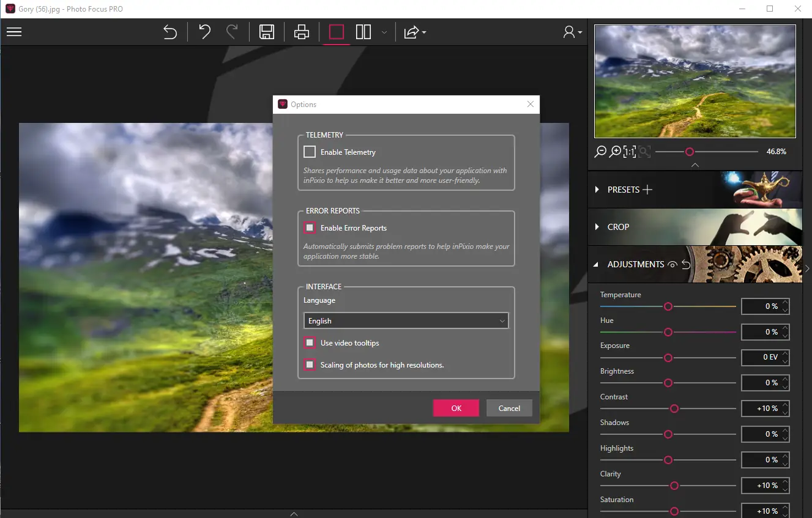This screenshot has height=518, width=812.
Task: Click the navigator preview thumbnail
Action: coord(695,81)
